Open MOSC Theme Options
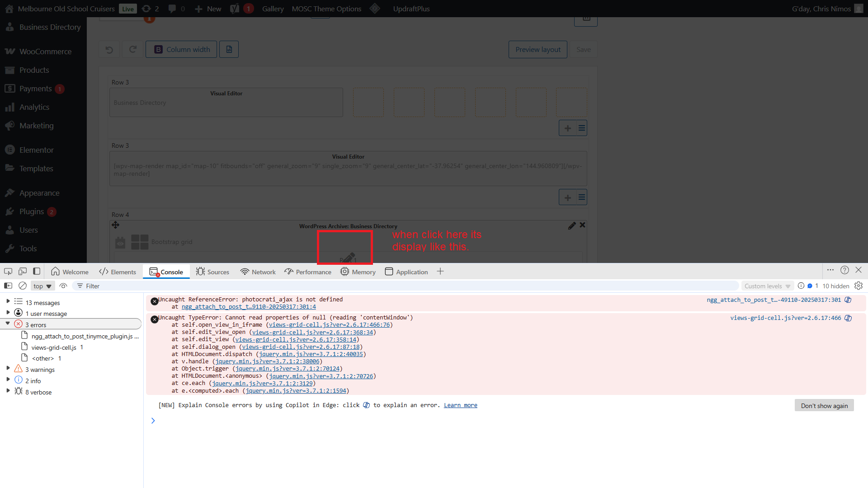Image resolution: width=868 pixels, height=488 pixels. click(327, 9)
